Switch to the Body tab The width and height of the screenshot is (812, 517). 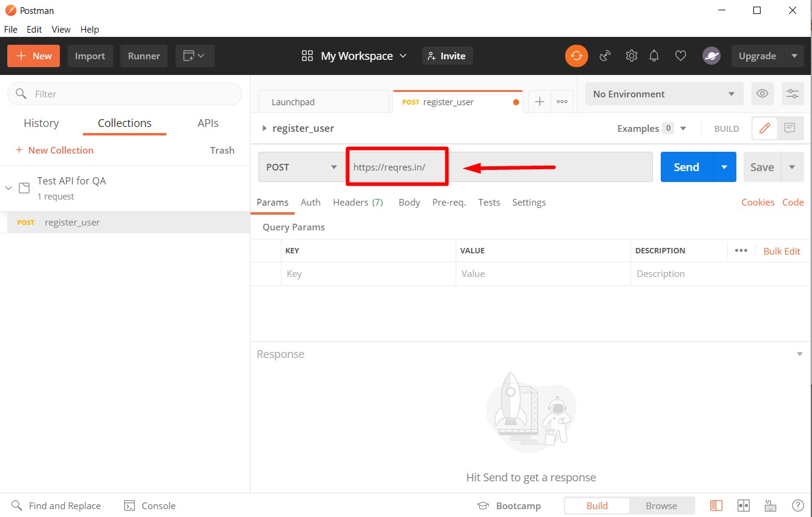pos(409,202)
